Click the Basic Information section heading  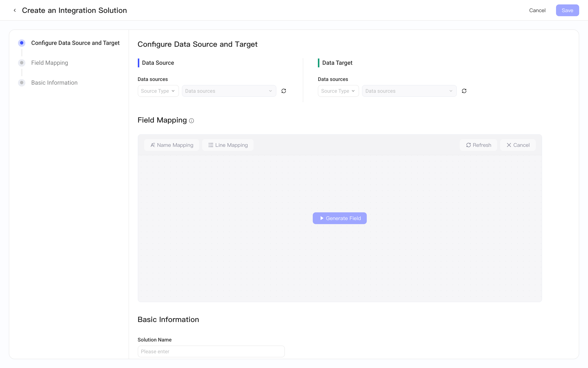[168, 320]
